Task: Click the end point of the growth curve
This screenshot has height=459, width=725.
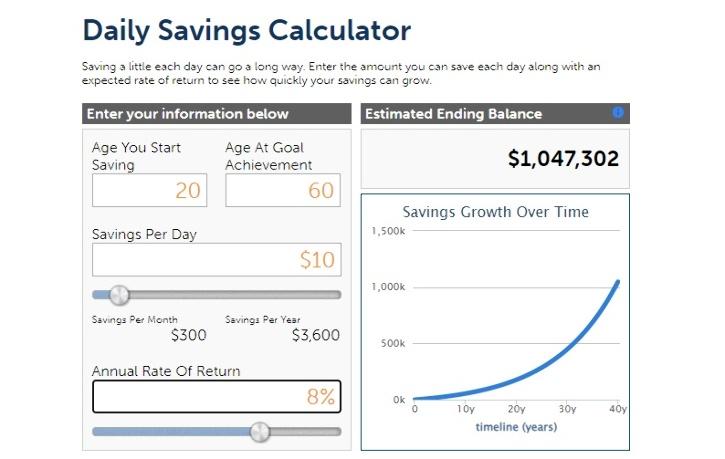Action: point(617,281)
